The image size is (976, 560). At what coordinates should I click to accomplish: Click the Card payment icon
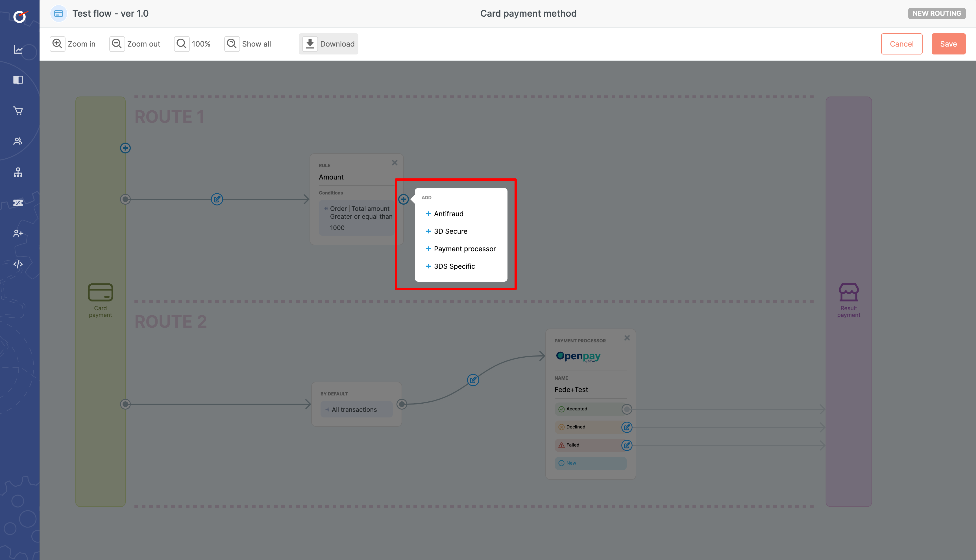pyautogui.click(x=101, y=292)
